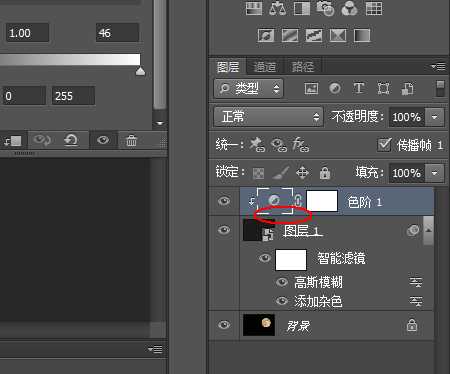The height and width of the screenshot is (374, 450).
Task: Add a Channel Mixer adjustment
Action: pyautogui.click(x=349, y=9)
